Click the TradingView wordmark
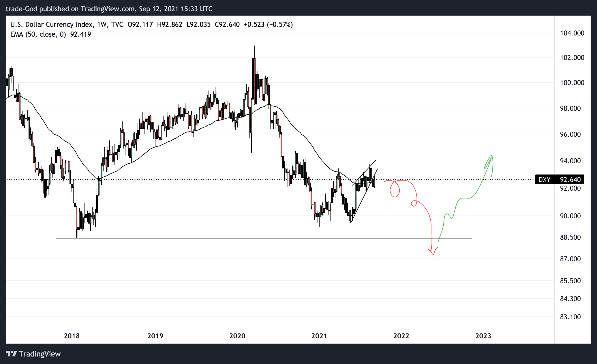The image size is (597, 364). click(x=40, y=354)
